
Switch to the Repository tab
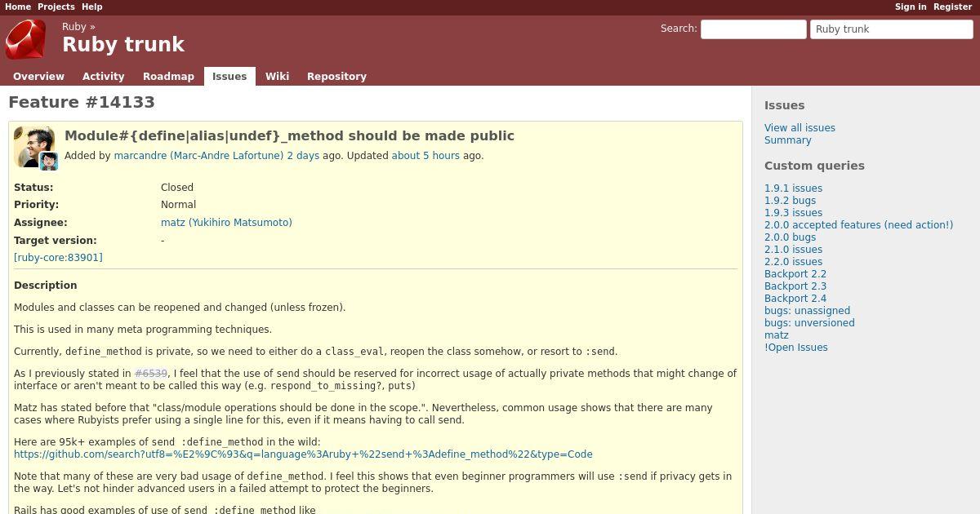(x=336, y=76)
